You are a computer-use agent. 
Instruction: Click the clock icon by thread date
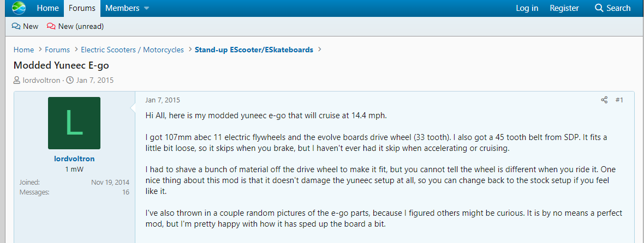pyautogui.click(x=69, y=81)
